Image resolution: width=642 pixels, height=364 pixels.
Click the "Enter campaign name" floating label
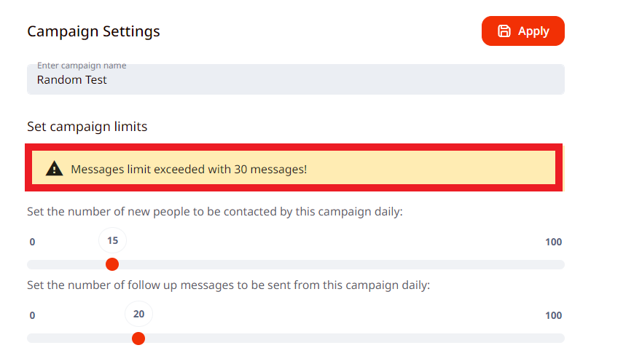pyautogui.click(x=82, y=66)
